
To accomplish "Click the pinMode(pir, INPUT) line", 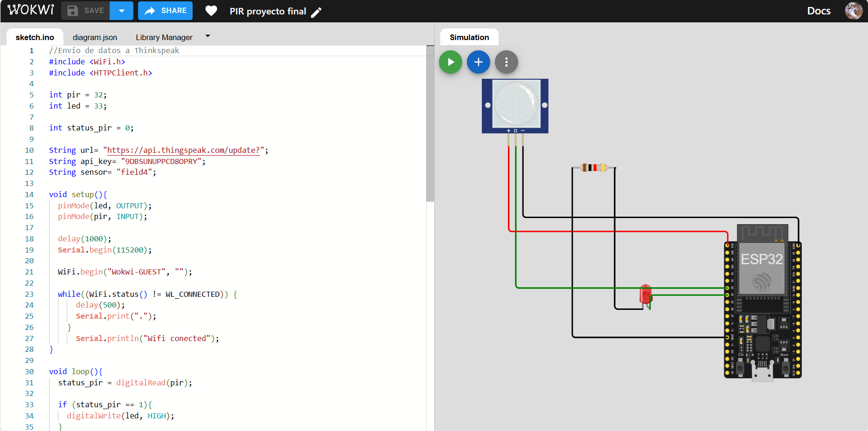I will coord(103,216).
